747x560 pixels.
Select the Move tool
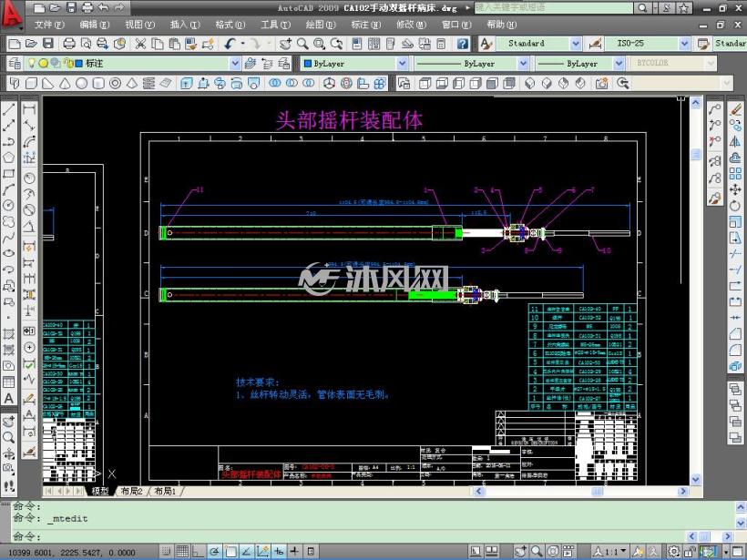pyautogui.click(x=735, y=189)
